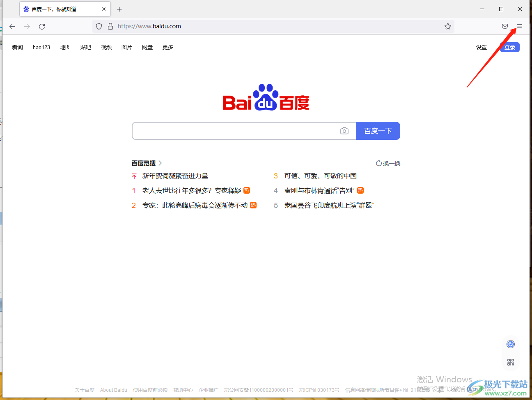Go forward one page
532x400 pixels.
27,26
